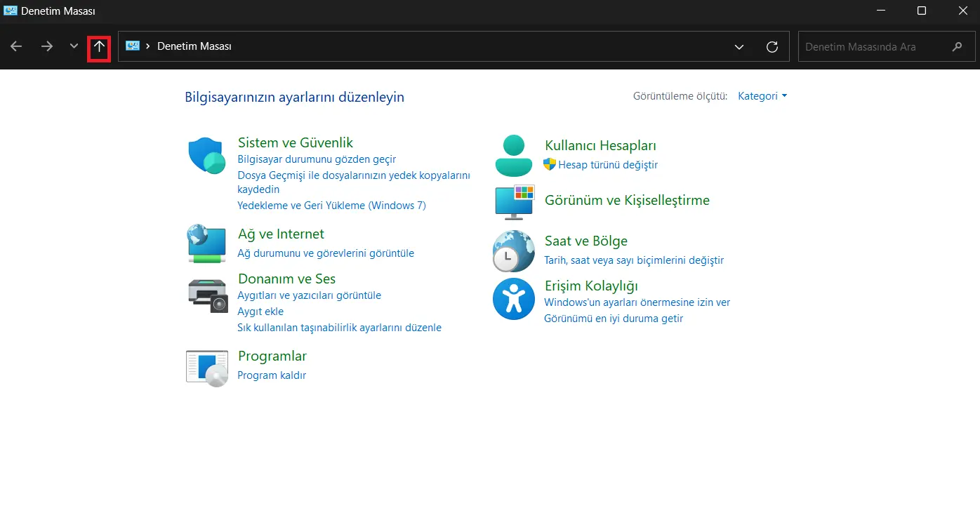Open the Kullanıcı Hesapları category
980x515 pixels.
point(600,145)
